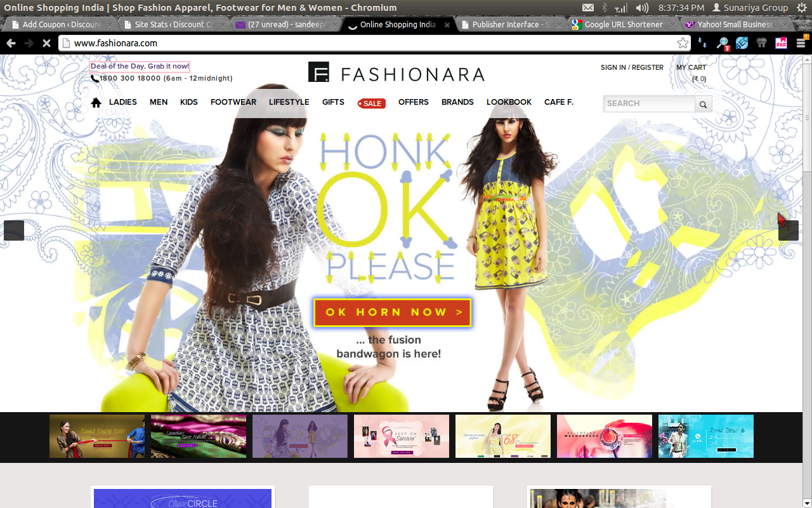Close the Yahoo! Small Business tab

(x=784, y=25)
